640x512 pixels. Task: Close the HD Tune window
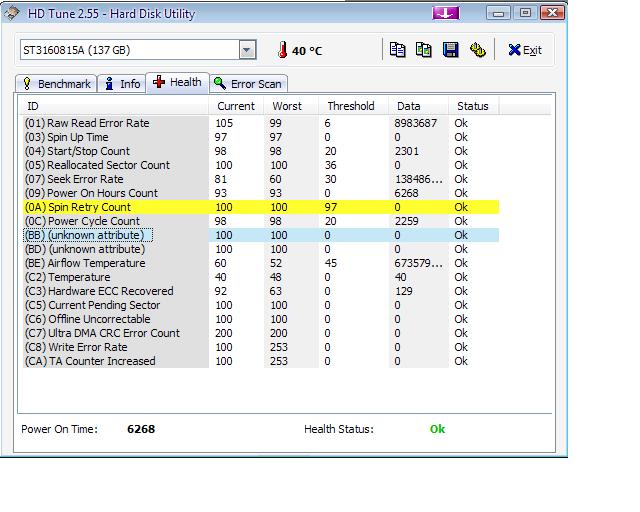tap(552, 13)
